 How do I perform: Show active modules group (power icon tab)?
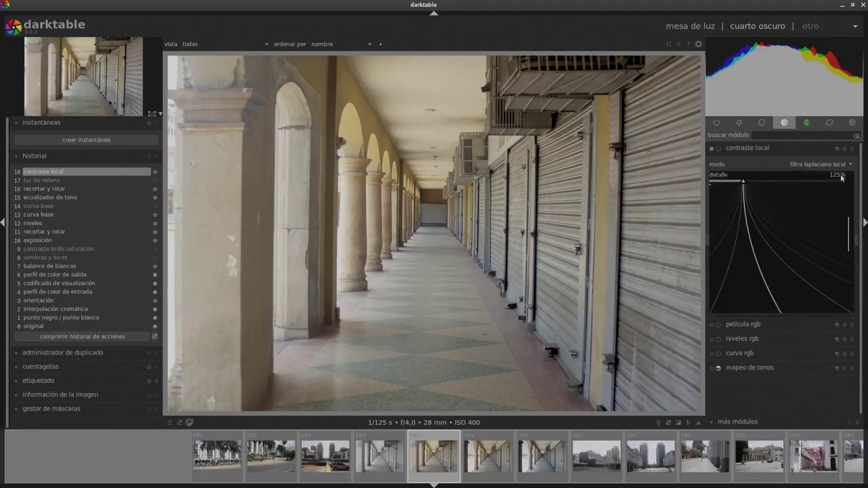point(716,123)
